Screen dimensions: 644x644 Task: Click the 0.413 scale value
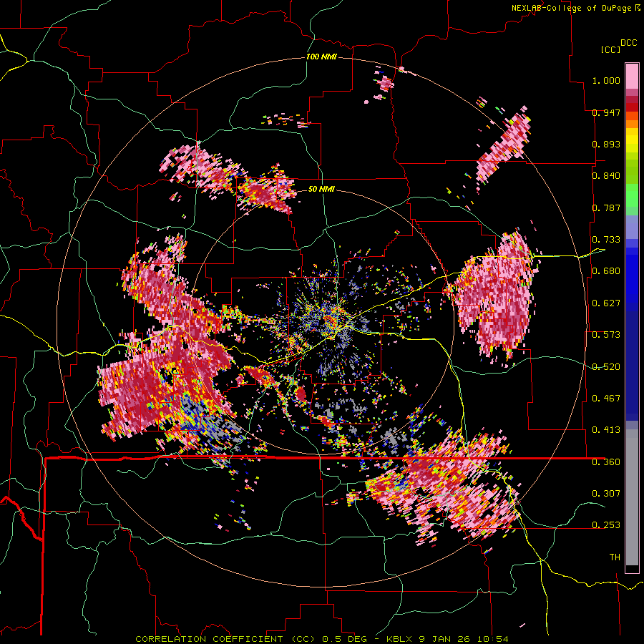click(606, 430)
